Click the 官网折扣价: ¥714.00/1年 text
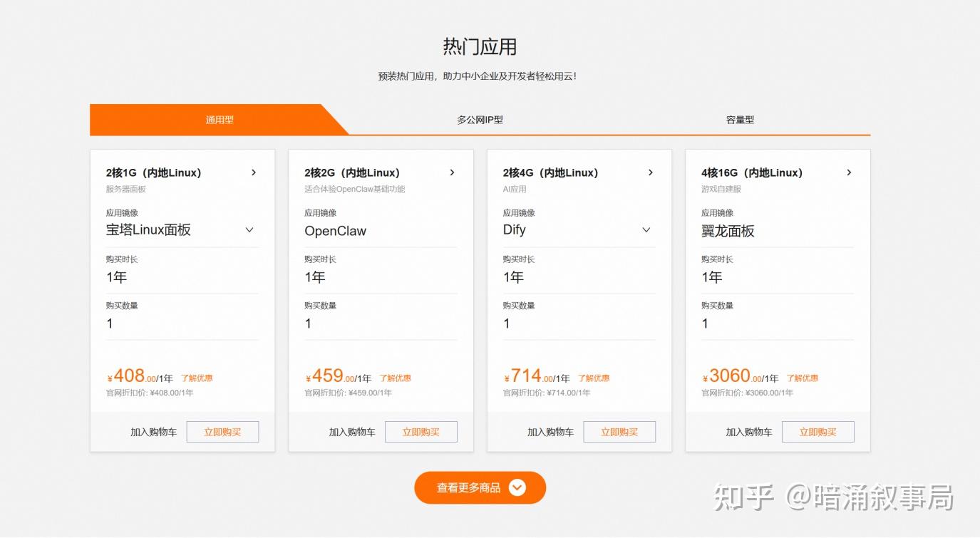This screenshot has width=980, height=538. tap(547, 393)
